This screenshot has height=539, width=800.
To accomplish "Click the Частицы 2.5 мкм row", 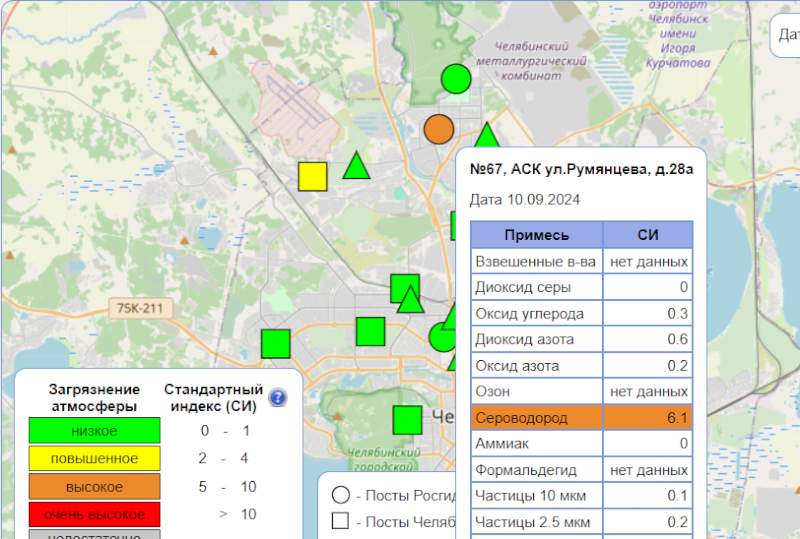I will (x=582, y=522).
